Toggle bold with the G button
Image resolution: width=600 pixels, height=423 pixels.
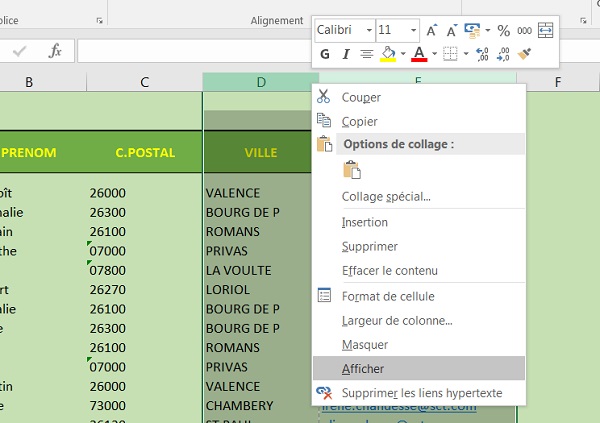tap(323, 54)
